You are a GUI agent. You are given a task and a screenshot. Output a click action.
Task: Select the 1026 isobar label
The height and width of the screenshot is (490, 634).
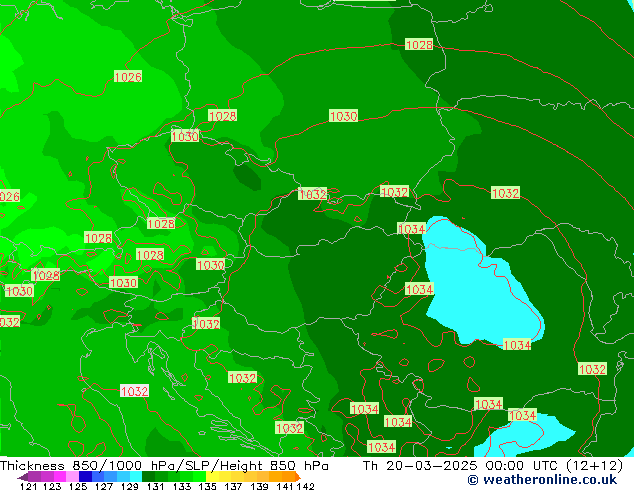(128, 77)
